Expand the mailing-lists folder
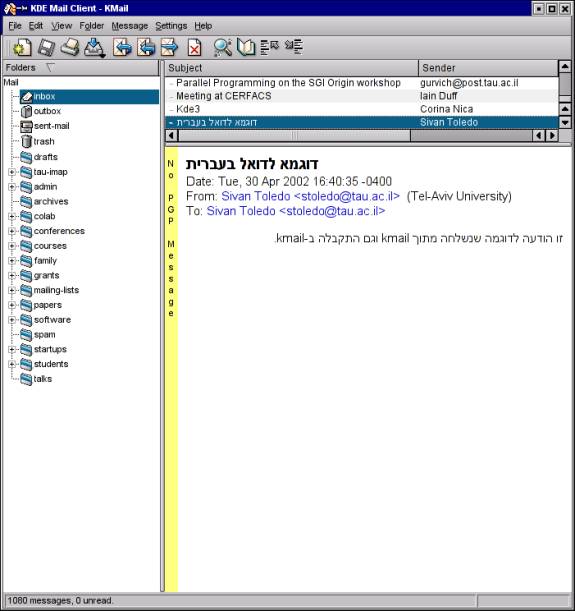575x611 pixels. [12, 290]
